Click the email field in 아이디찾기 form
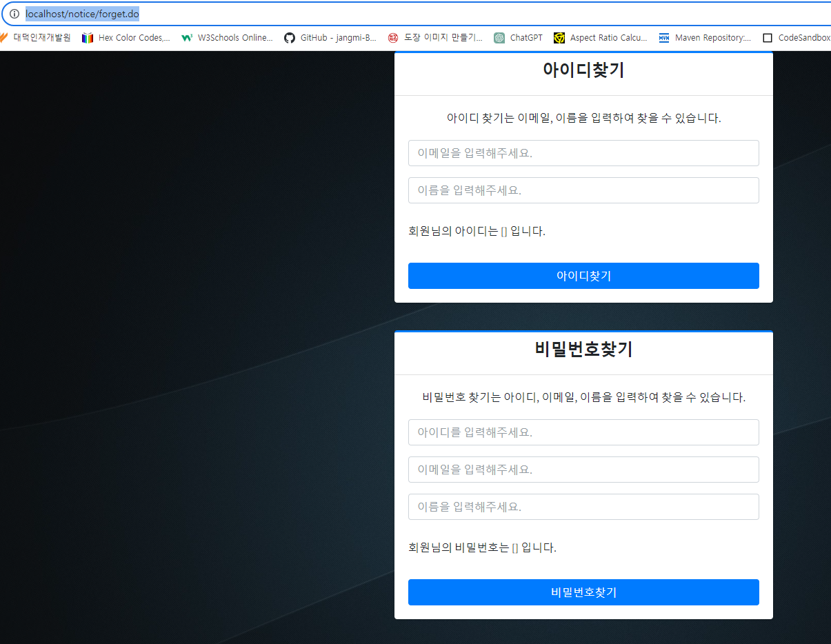831x644 pixels. (583, 153)
